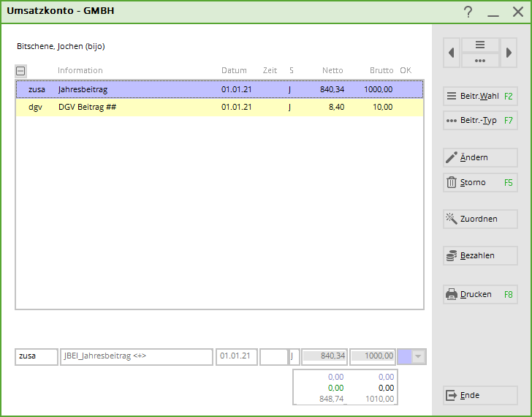Select the Jahresbeitrag row
532x417 pixels.
click(x=219, y=89)
